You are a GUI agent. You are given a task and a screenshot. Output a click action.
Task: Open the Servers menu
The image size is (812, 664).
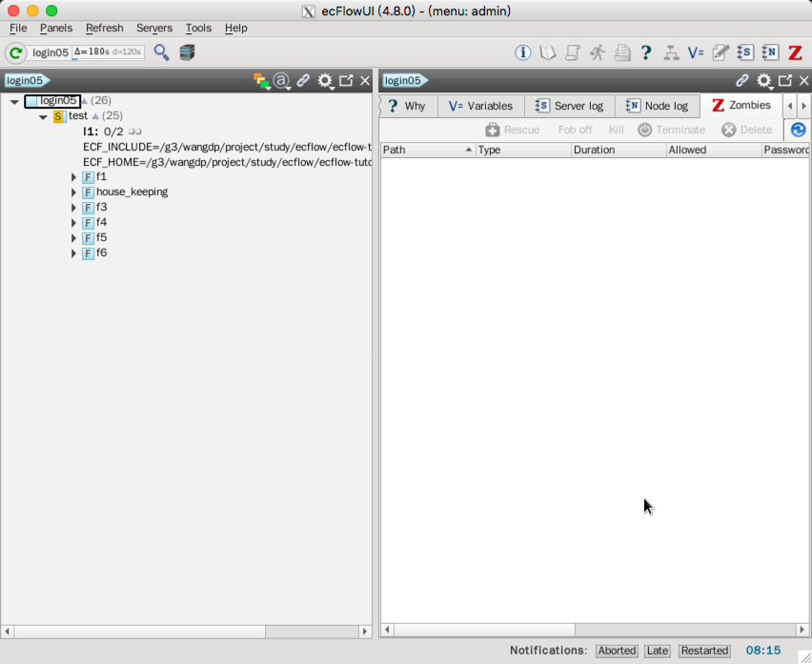(154, 28)
